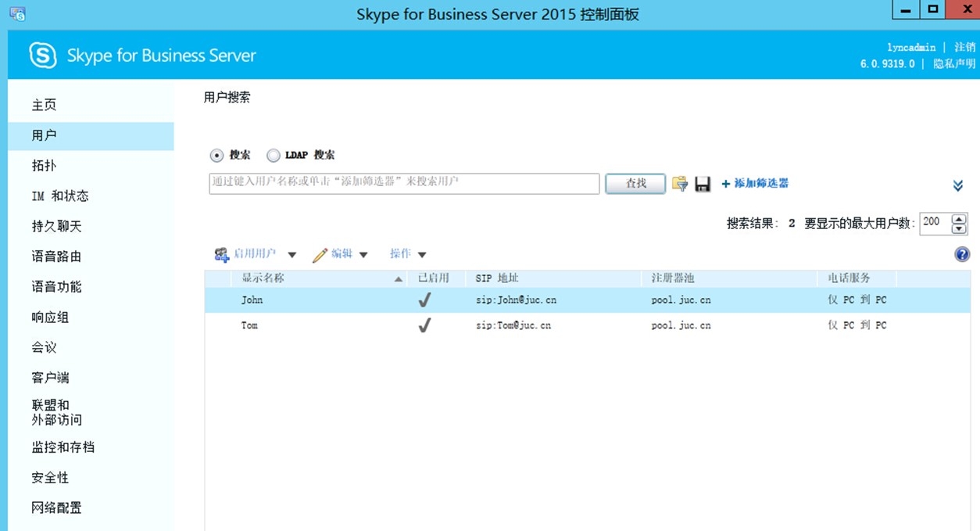Click pool.juc.cn in John's row

coord(681,300)
